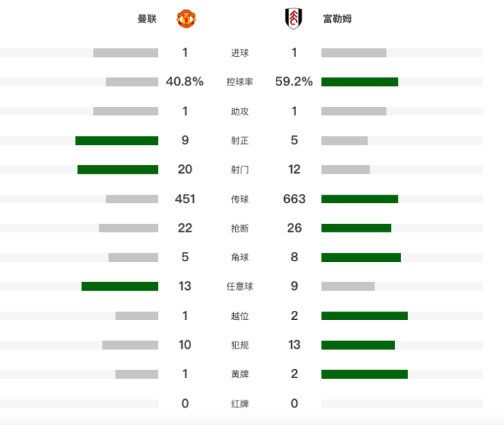Open the 曼联 team name link
The width and height of the screenshot is (504, 425).
(147, 19)
